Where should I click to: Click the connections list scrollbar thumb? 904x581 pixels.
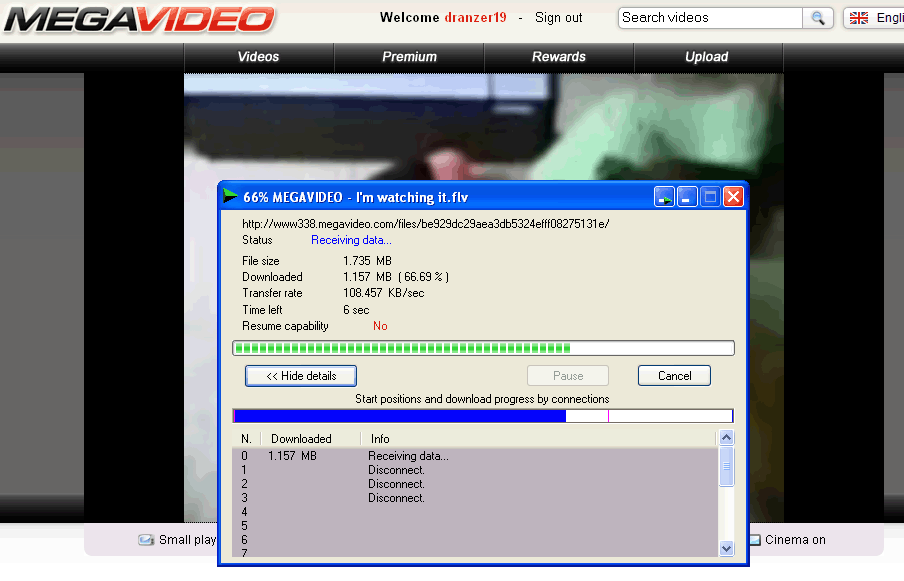tap(726, 466)
